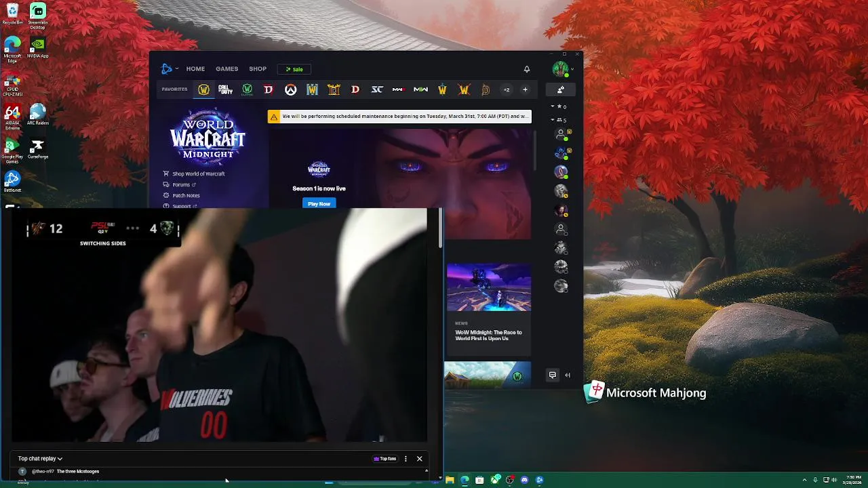Viewport: 868px width, 488px height.
Task: Click the add friend button
Action: [561, 89]
